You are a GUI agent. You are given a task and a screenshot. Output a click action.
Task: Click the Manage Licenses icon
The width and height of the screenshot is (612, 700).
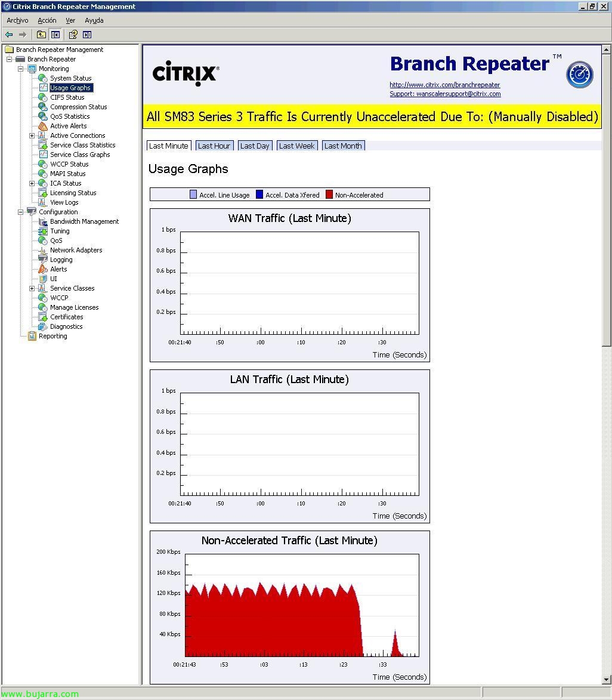(x=43, y=307)
